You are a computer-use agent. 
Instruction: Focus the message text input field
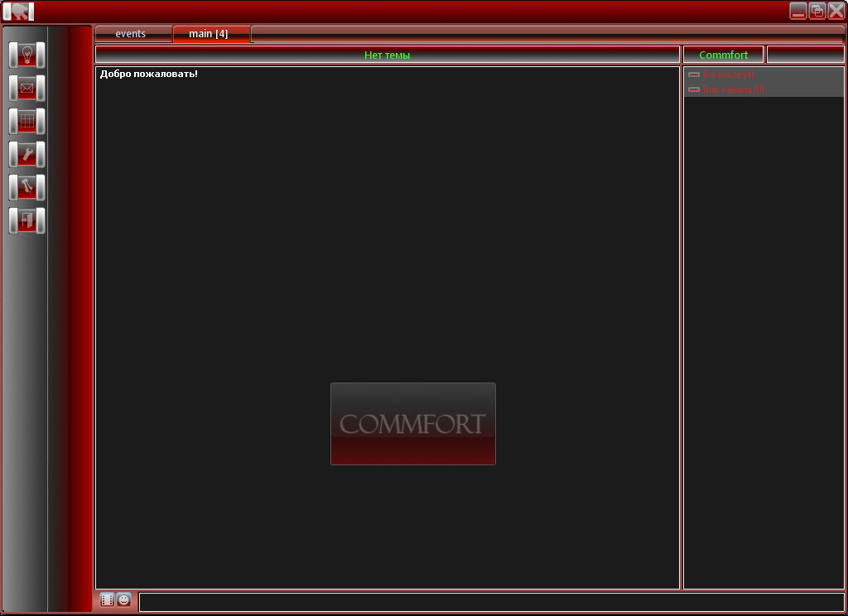(492, 603)
